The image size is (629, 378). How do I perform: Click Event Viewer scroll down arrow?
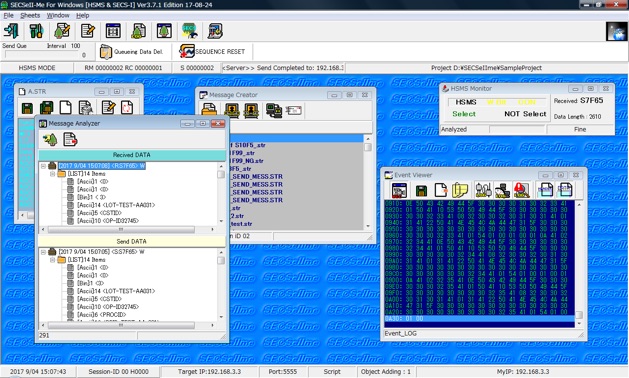[x=579, y=324]
